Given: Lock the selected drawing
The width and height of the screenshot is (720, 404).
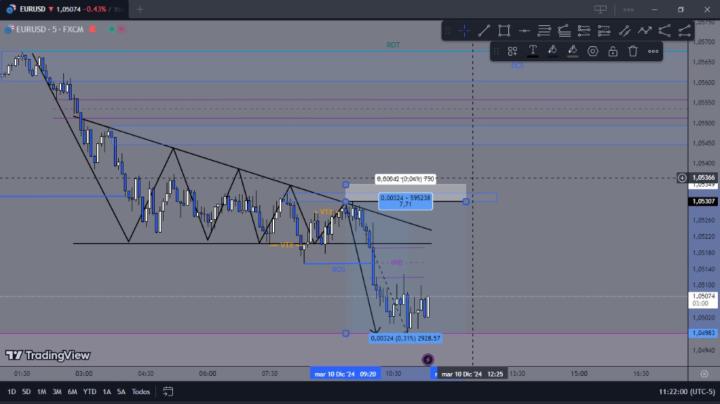Looking at the screenshot, I should tap(613, 51).
